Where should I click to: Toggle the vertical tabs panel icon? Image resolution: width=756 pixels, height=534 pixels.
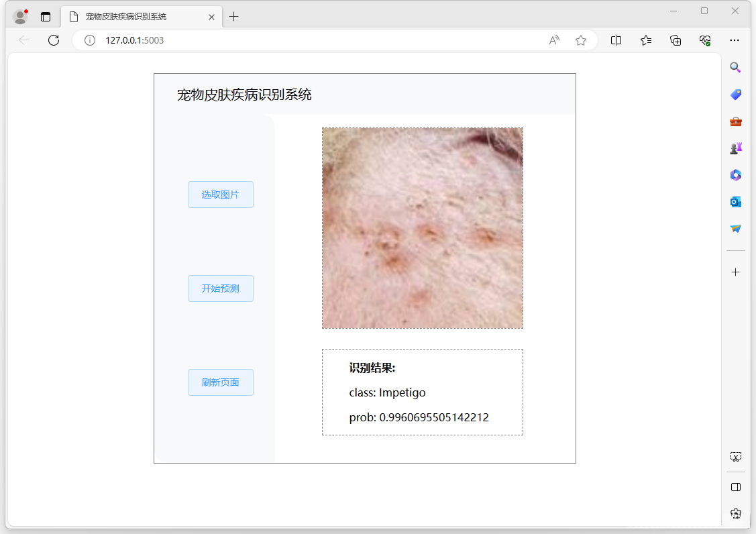pyautogui.click(x=45, y=16)
